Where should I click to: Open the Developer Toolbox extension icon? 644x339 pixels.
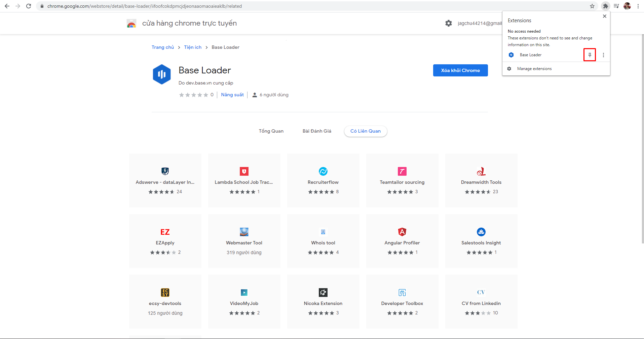pos(402,293)
